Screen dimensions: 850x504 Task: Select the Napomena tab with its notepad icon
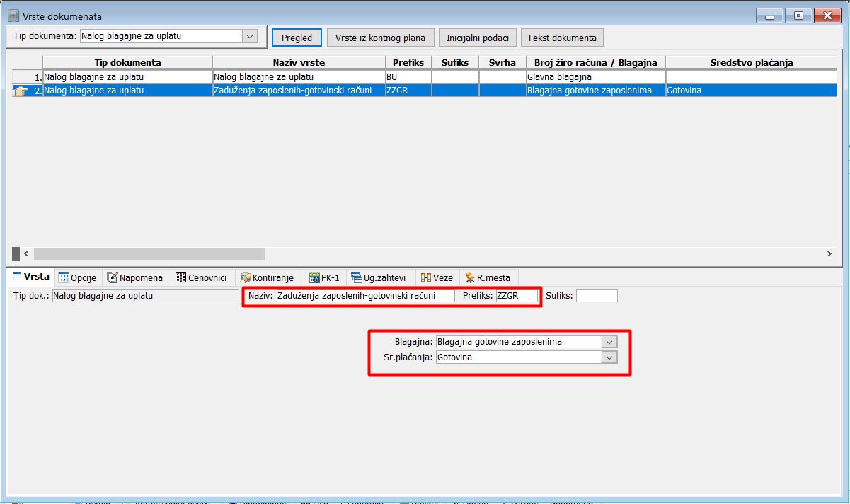(x=135, y=277)
